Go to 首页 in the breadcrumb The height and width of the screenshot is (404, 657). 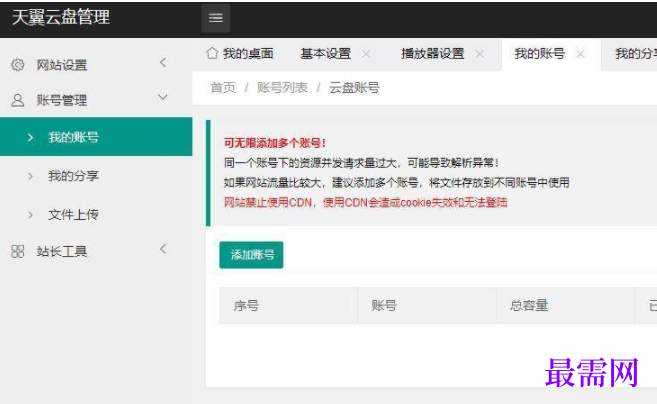point(223,88)
